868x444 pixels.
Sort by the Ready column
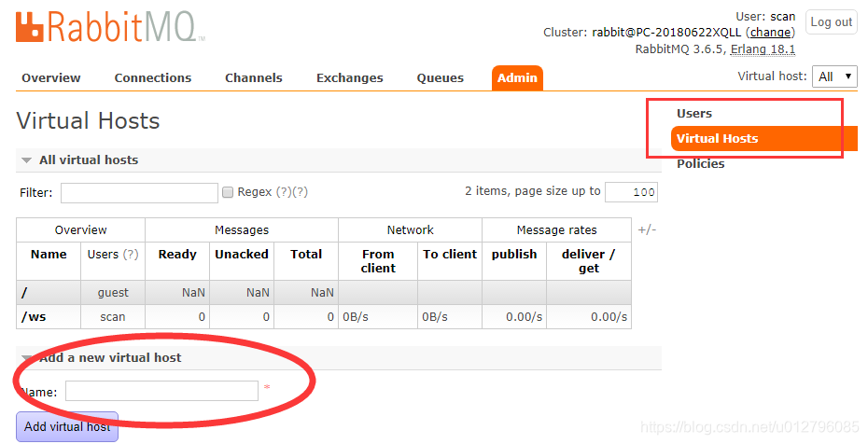click(177, 255)
